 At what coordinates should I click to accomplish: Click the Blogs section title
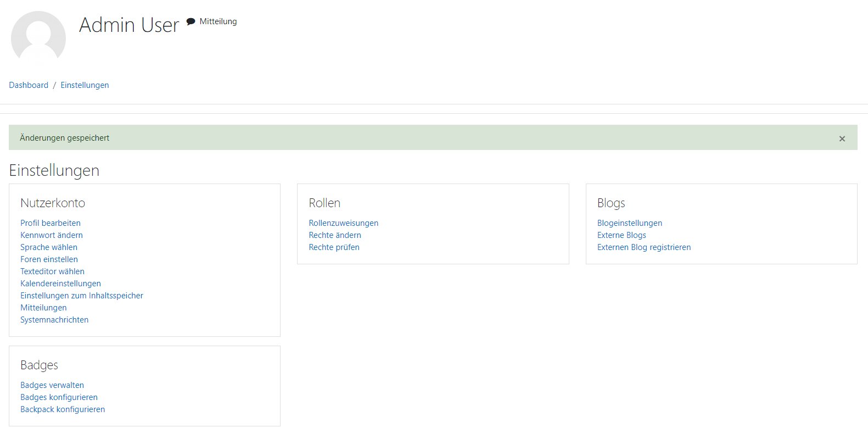611,203
